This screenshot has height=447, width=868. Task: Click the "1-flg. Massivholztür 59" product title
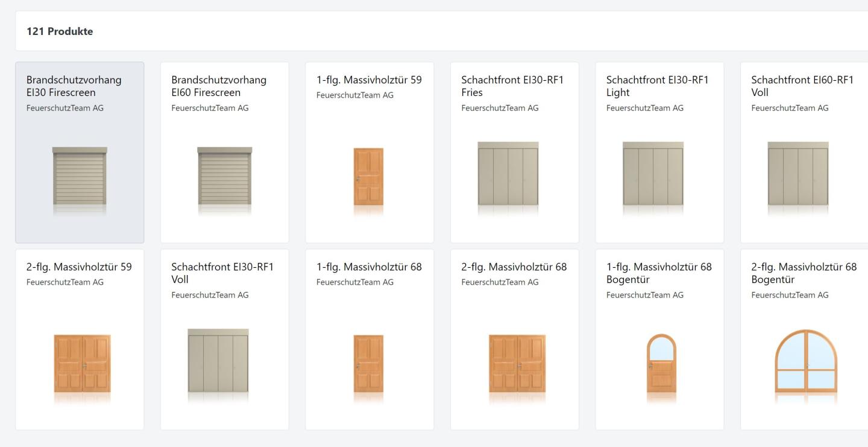[369, 80]
